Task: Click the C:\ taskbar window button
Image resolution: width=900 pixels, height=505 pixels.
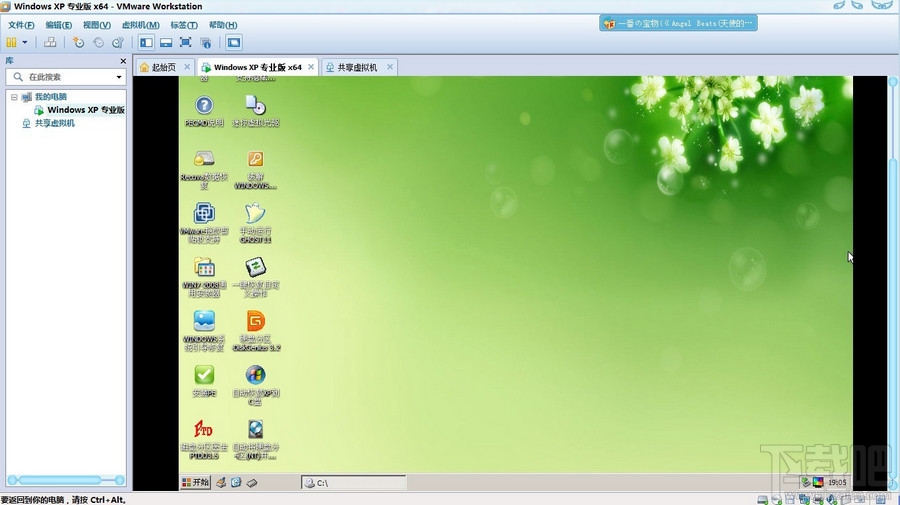Action: coord(354,483)
